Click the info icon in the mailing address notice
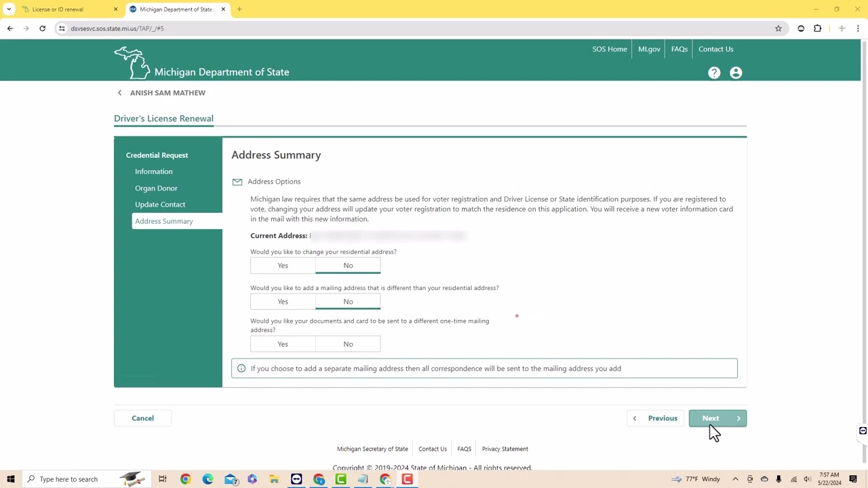 coord(241,369)
